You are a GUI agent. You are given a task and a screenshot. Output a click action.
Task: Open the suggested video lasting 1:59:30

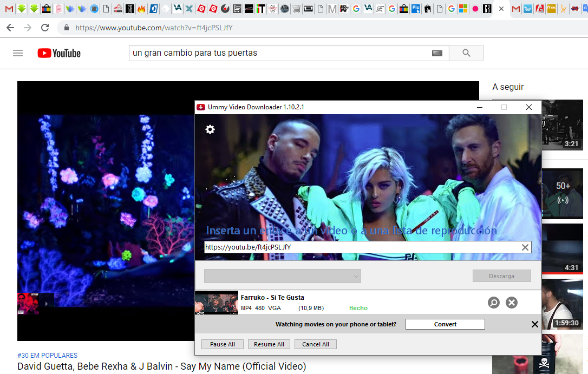[x=562, y=304]
